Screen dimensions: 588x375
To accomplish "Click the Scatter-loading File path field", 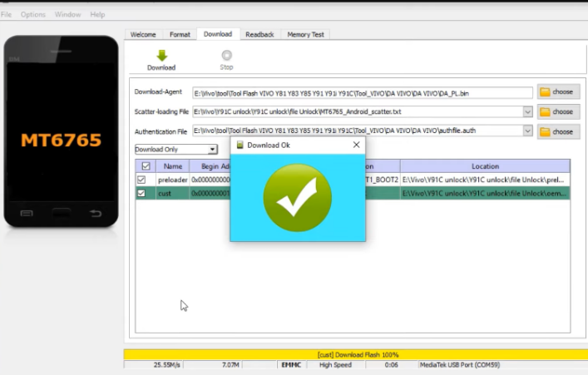I will (358, 111).
